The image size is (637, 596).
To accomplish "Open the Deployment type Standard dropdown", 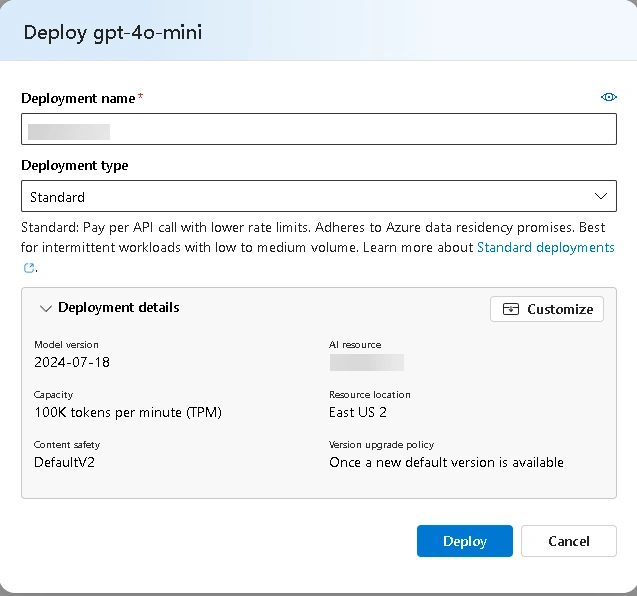I will point(319,196).
